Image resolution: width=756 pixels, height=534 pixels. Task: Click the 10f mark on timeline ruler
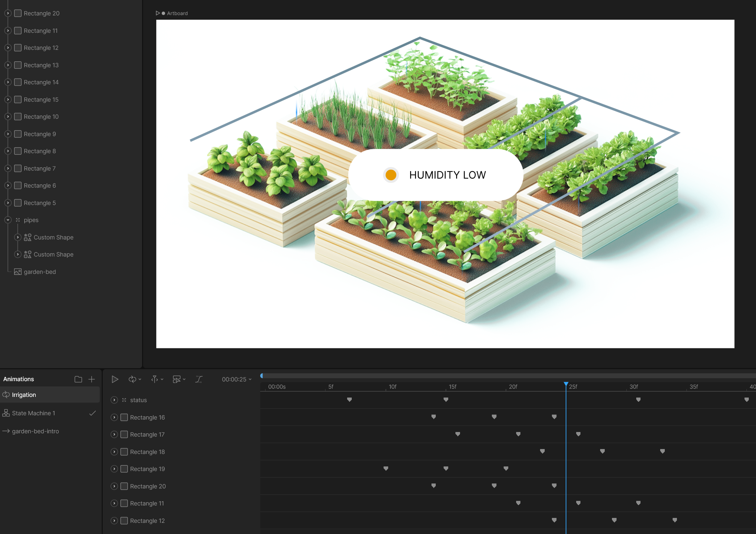[392, 387]
